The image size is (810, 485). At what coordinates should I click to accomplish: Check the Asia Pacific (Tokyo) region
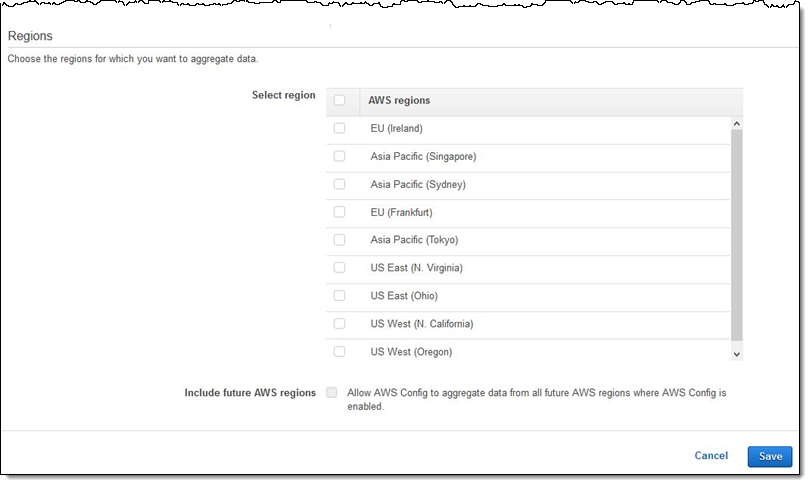click(340, 240)
